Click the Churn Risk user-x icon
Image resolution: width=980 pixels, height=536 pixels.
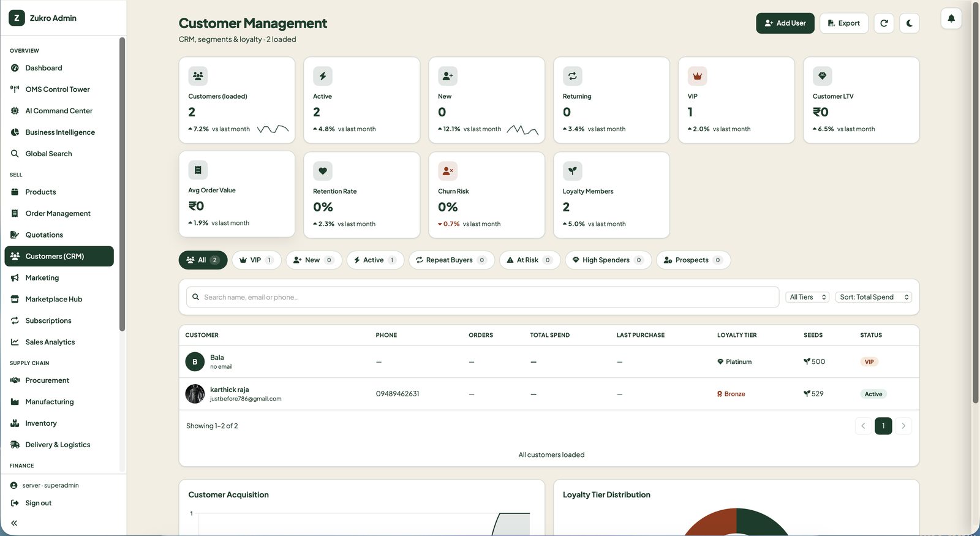pos(448,171)
